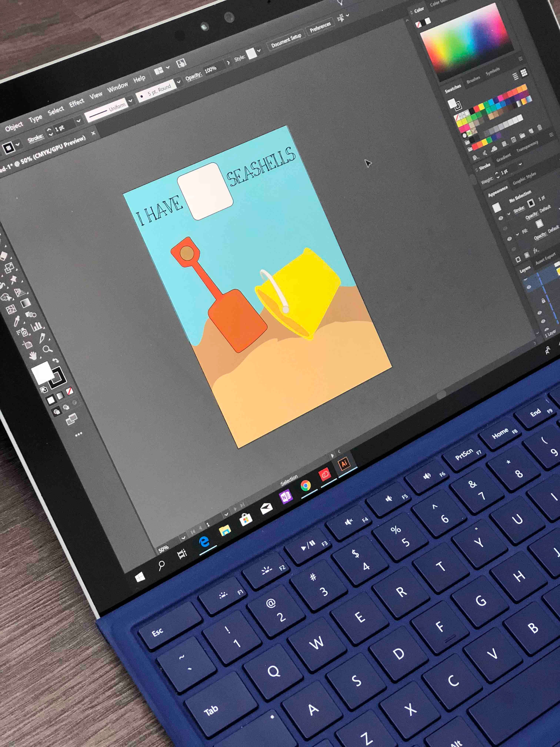Switch Swatches to thumbnail grid view

524,73
